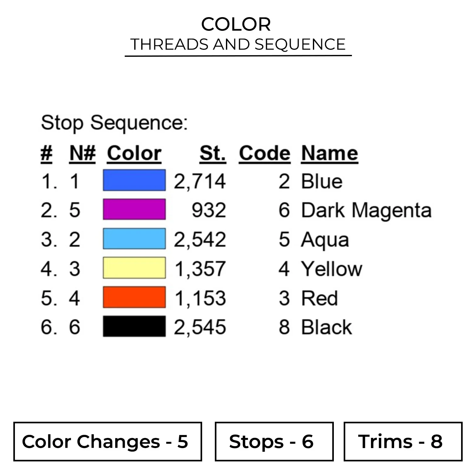Screen dimensions: 476x476
Task: Click the Code column header
Action: (x=264, y=154)
